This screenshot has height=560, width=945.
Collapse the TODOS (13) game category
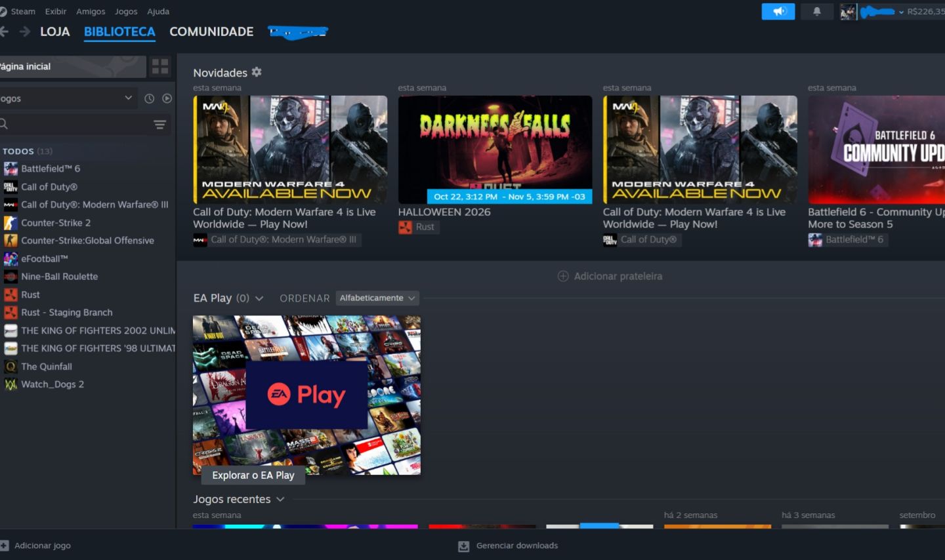point(27,151)
